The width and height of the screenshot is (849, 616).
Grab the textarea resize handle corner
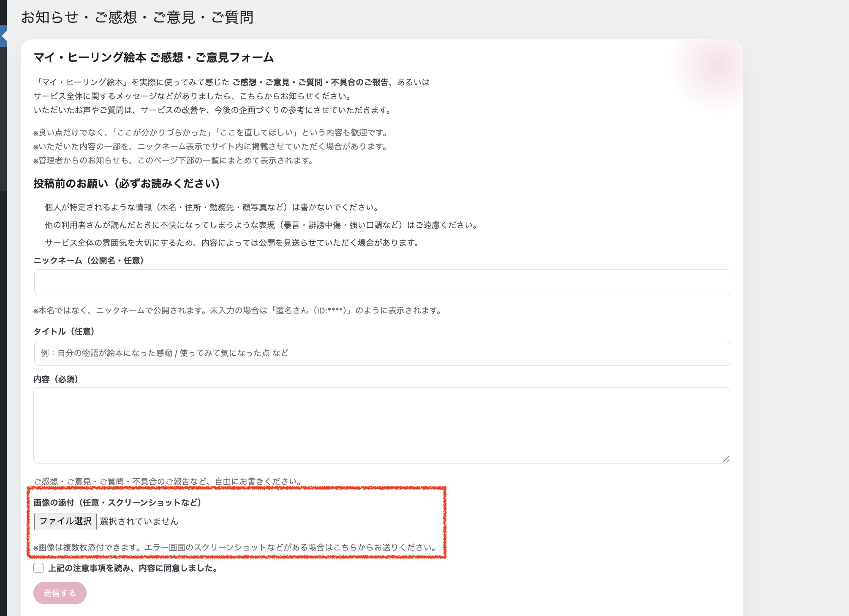point(726,459)
